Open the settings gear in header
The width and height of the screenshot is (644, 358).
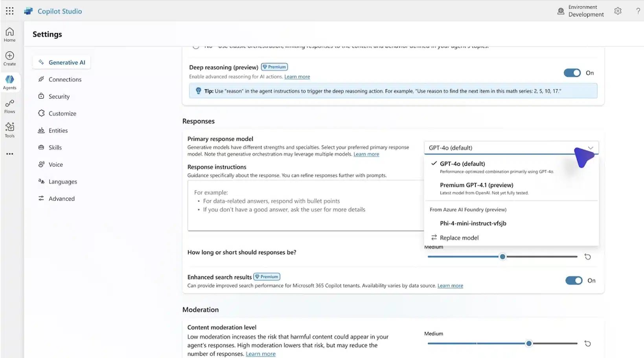(618, 11)
